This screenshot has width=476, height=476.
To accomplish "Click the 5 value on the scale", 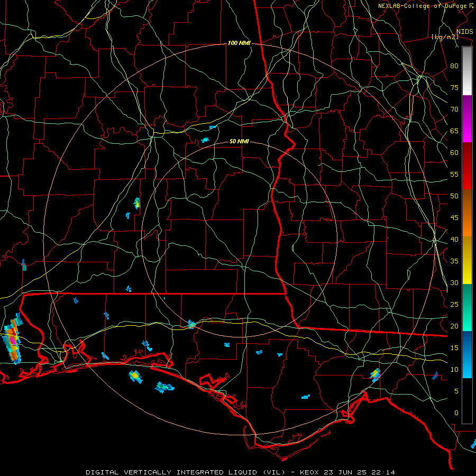I will point(456,391).
